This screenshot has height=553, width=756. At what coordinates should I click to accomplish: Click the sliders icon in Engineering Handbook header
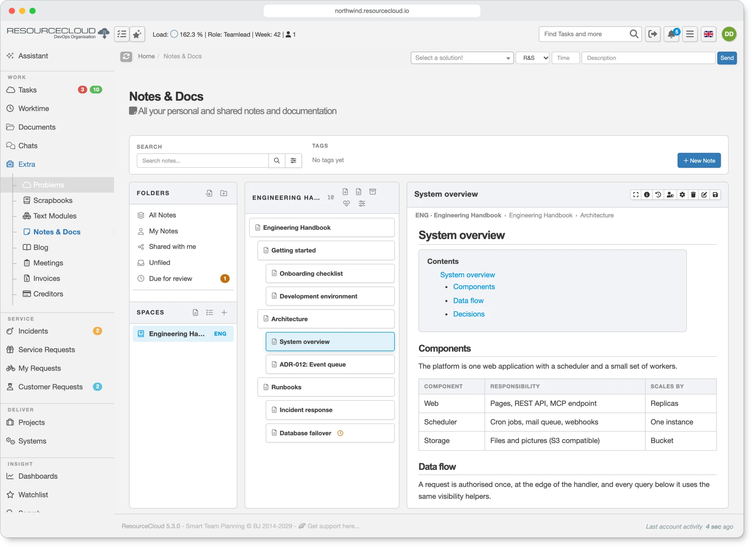(362, 204)
